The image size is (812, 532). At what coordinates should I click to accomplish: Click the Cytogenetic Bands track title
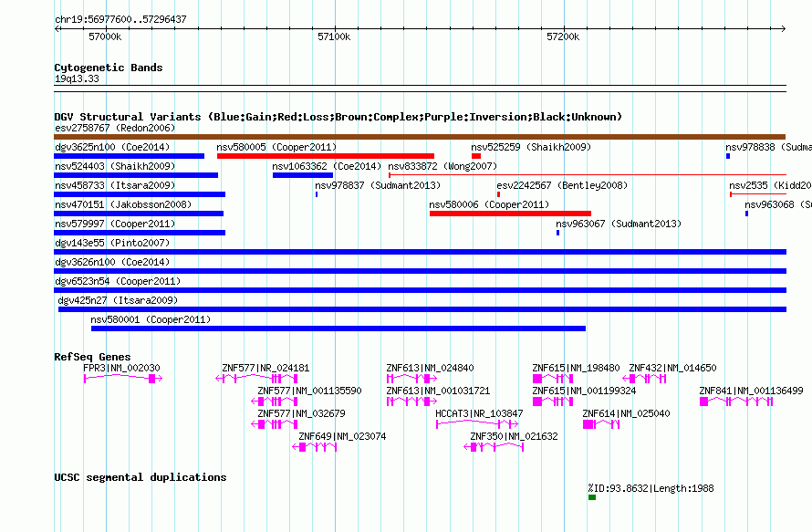[109, 68]
